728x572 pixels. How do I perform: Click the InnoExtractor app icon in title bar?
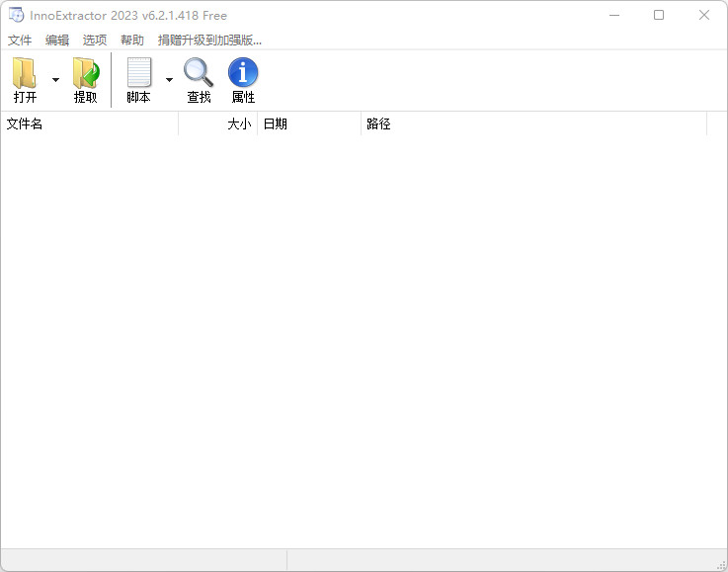16,15
